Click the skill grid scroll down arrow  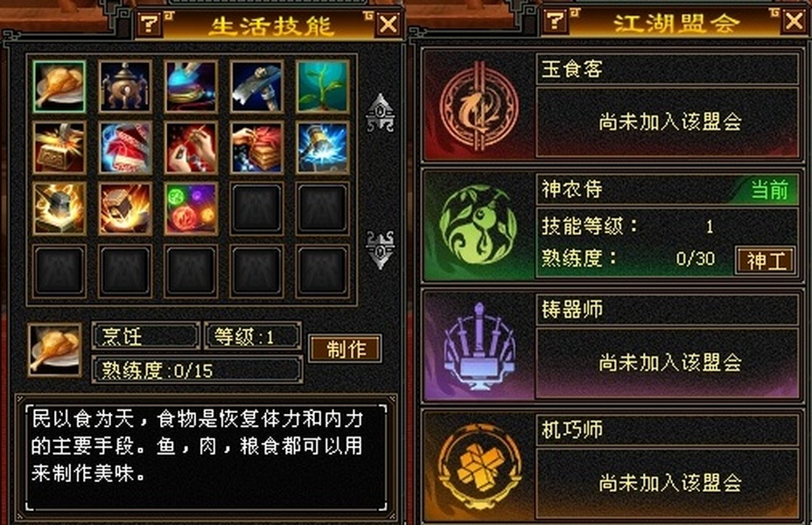(x=380, y=250)
